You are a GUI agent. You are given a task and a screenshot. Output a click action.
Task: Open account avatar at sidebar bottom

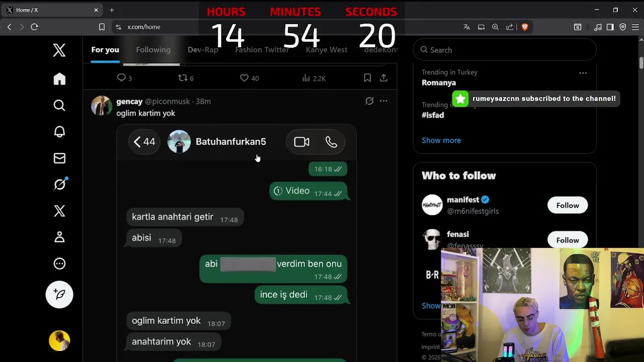pyautogui.click(x=59, y=341)
